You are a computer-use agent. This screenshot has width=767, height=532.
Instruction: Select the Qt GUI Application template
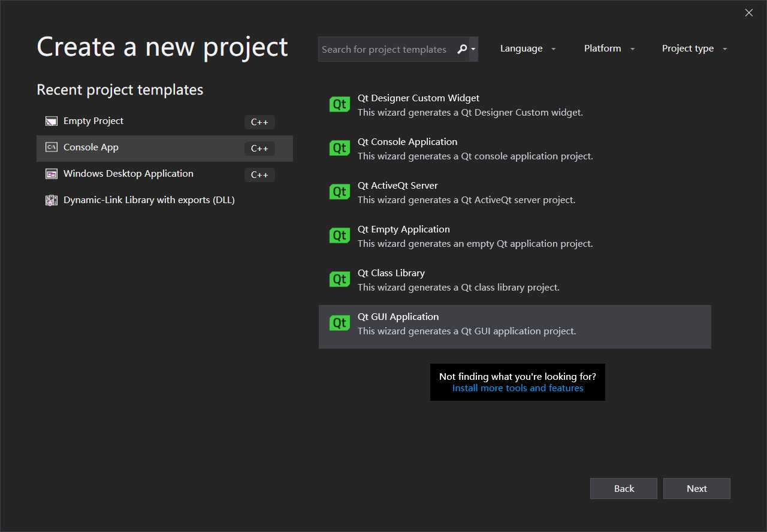(515, 327)
